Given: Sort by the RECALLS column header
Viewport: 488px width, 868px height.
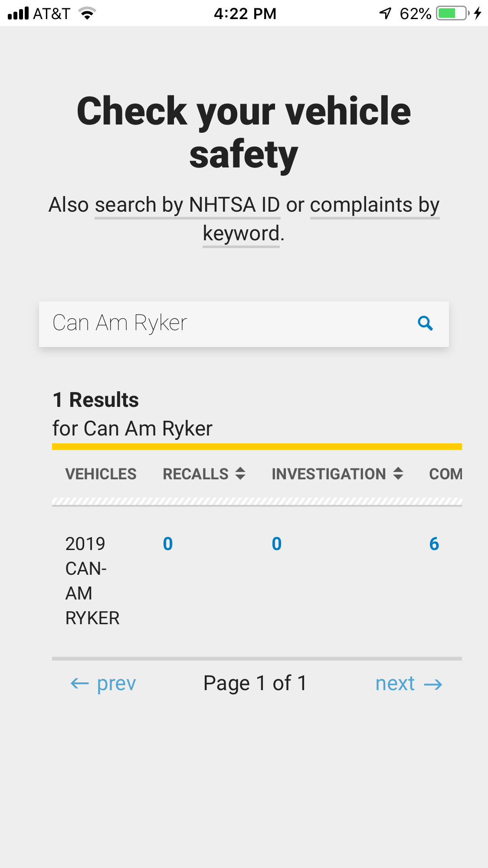Looking at the screenshot, I should pos(196,474).
